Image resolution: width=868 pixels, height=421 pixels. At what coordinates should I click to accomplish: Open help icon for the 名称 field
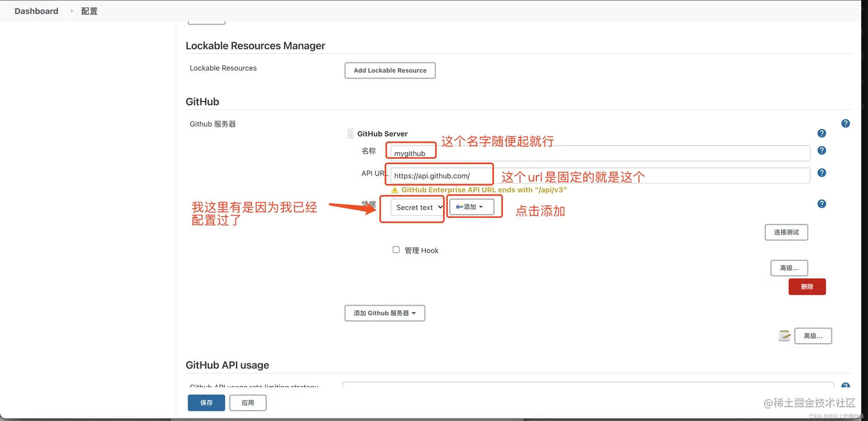tap(821, 150)
